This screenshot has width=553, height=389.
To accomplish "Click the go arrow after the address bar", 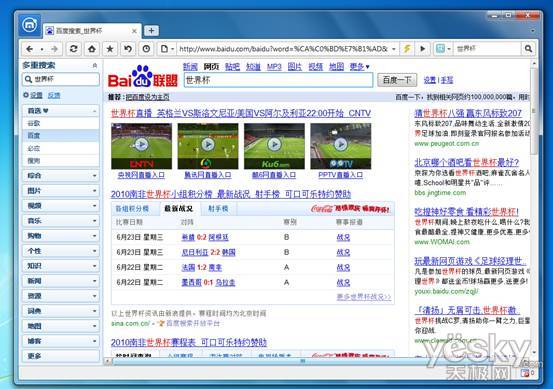I will [x=423, y=49].
